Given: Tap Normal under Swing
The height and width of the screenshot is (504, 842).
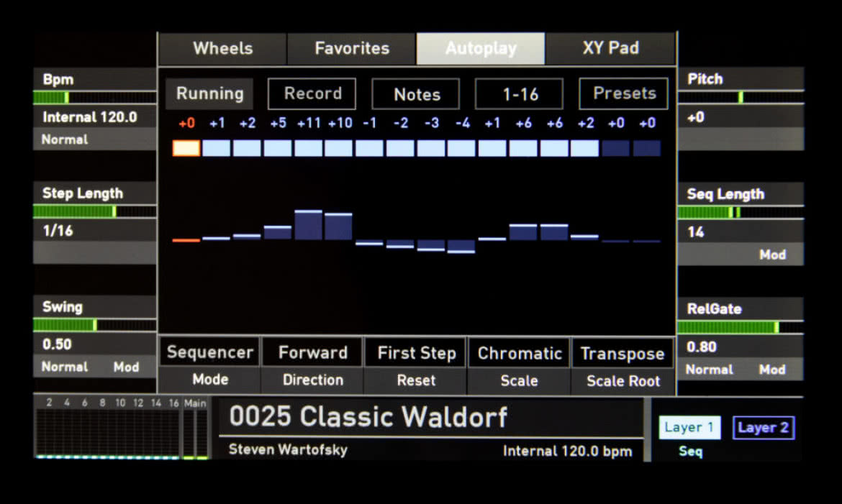Looking at the screenshot, I should click(65, 367).
